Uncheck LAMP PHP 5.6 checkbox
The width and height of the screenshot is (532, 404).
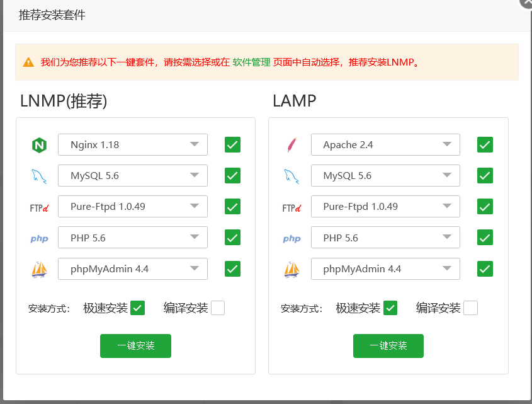coord(485,238)
